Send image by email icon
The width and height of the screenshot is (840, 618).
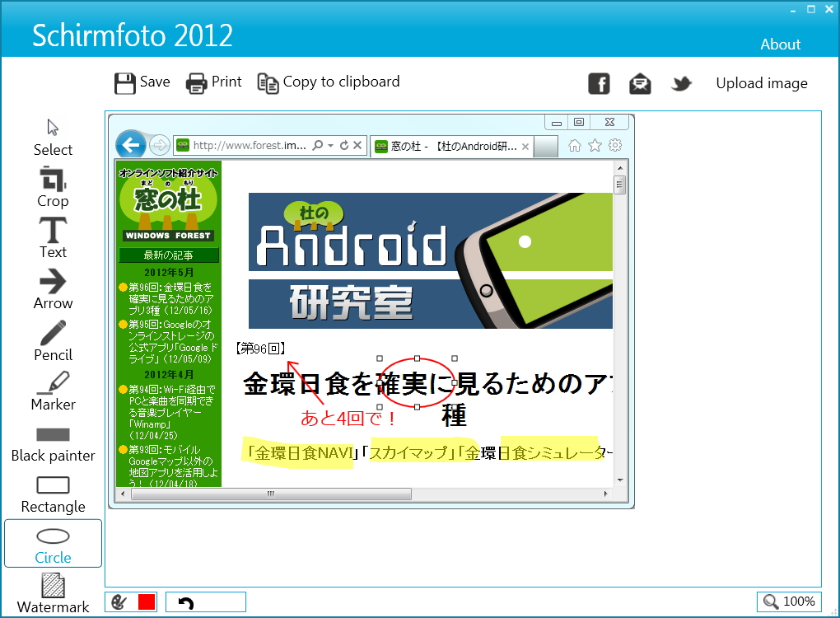pyautogui.click(x=640, y=84)
